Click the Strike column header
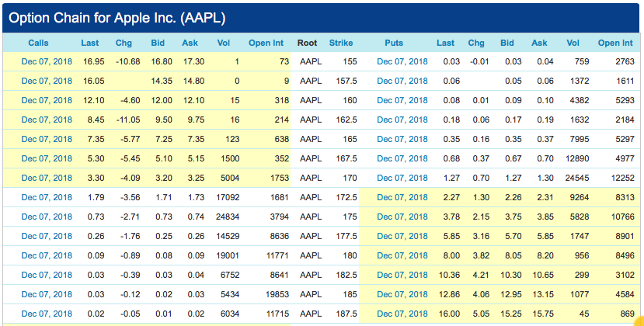This screenshot has width=644, height=326. click(x=341, y=43)
